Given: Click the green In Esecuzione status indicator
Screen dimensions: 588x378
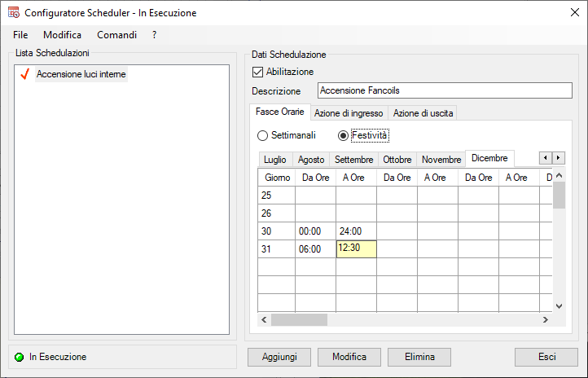Looking at the screenshot, I should click(x=20, y=357).
